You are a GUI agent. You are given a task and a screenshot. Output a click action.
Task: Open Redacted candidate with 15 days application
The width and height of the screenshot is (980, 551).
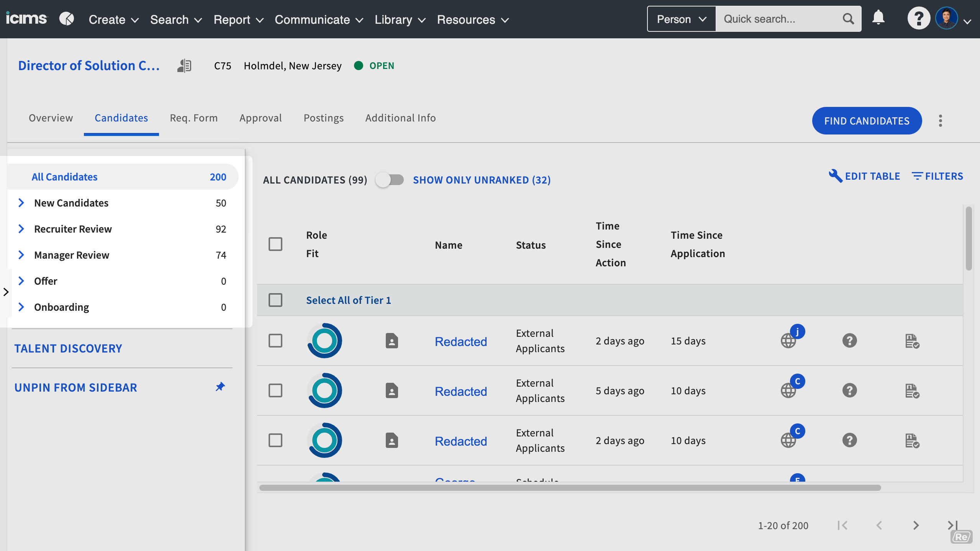(x=461, y=341)
